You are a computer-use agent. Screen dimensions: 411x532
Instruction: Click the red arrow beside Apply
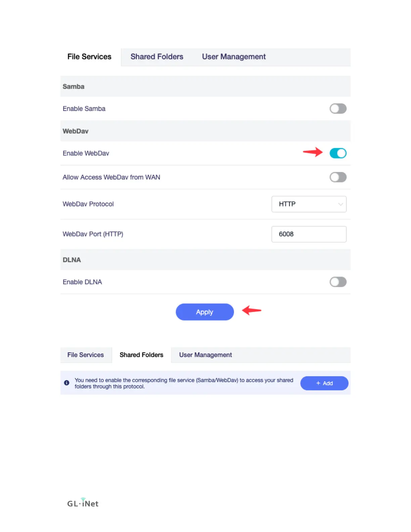point(252,310)
